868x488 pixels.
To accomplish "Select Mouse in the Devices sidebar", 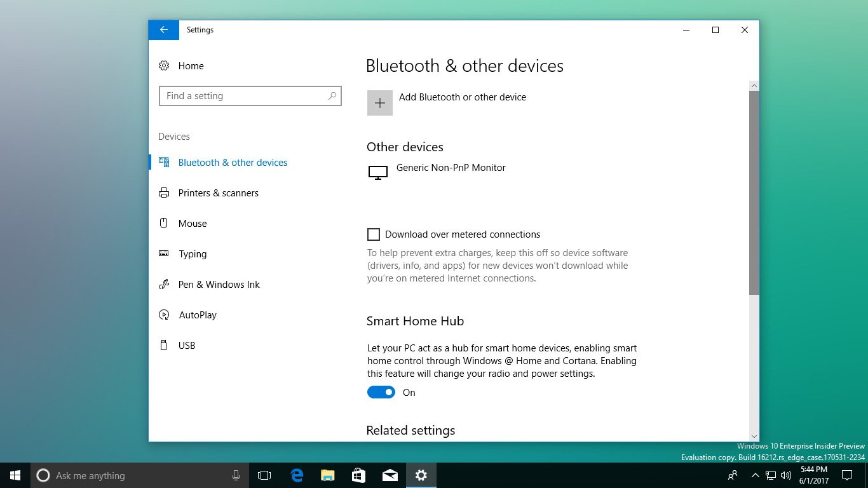I will [192, 224].
